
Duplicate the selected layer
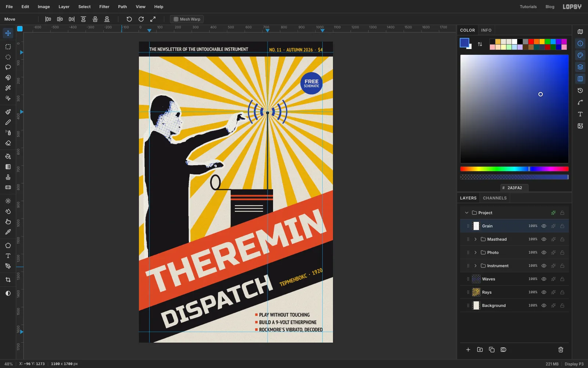(492, 350)
